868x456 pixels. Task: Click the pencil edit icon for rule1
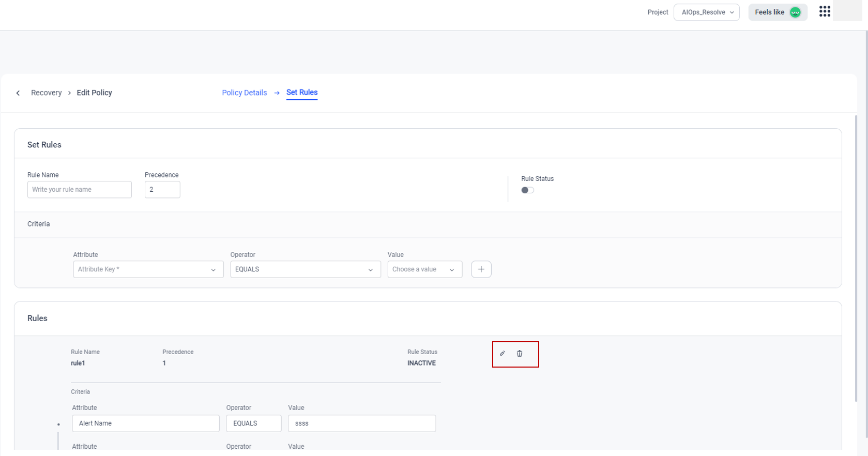502,354
